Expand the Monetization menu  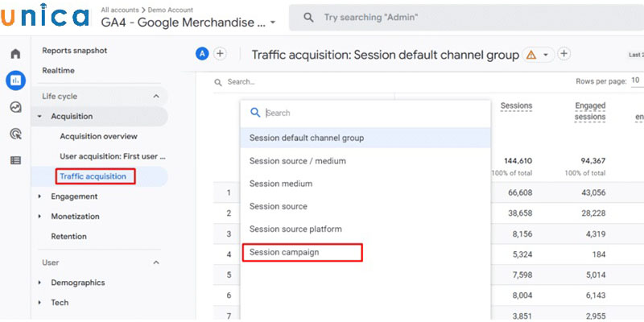click(39, 217)
